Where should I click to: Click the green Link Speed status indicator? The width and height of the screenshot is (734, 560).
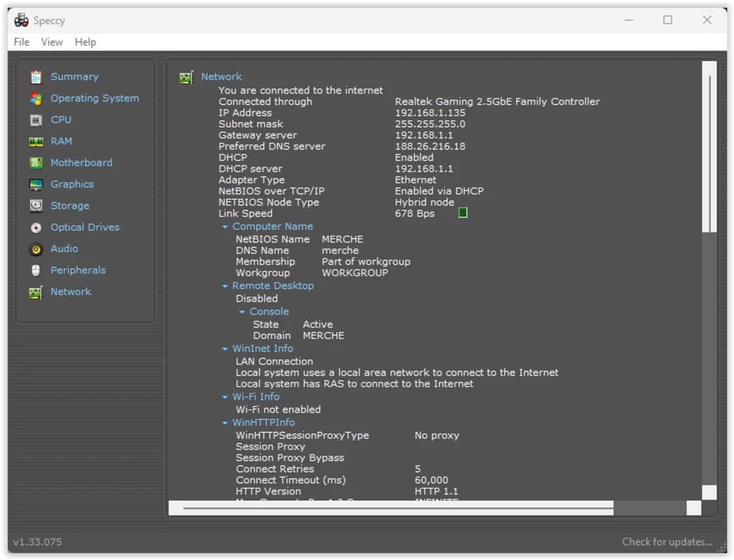pyautogui.click(x=462, y=213)
